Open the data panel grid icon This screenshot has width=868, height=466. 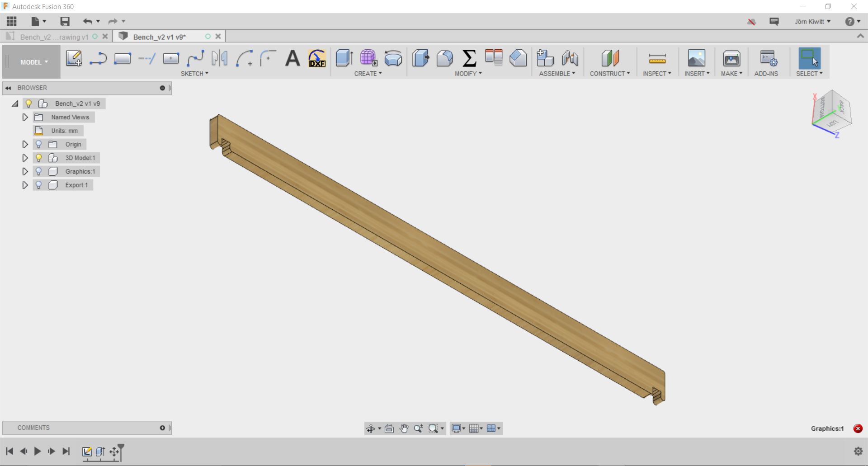point(12,21)
